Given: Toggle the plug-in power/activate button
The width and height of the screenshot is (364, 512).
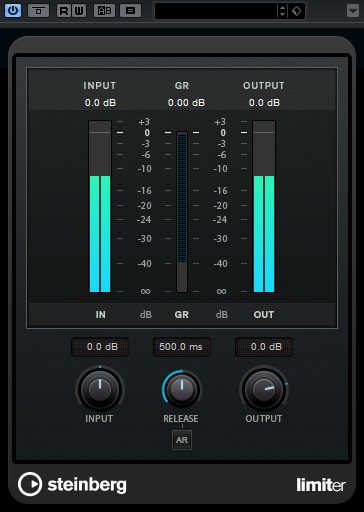Looking at the screenshot, I should [x=13, y=11].
